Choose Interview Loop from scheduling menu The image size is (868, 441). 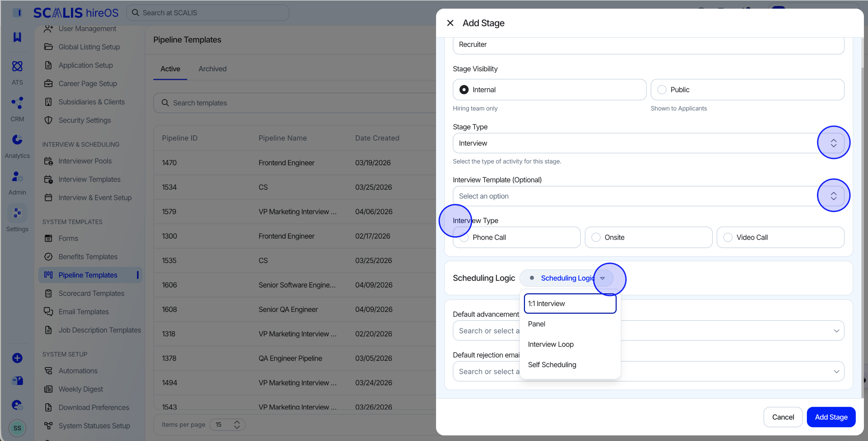[550, 344]
